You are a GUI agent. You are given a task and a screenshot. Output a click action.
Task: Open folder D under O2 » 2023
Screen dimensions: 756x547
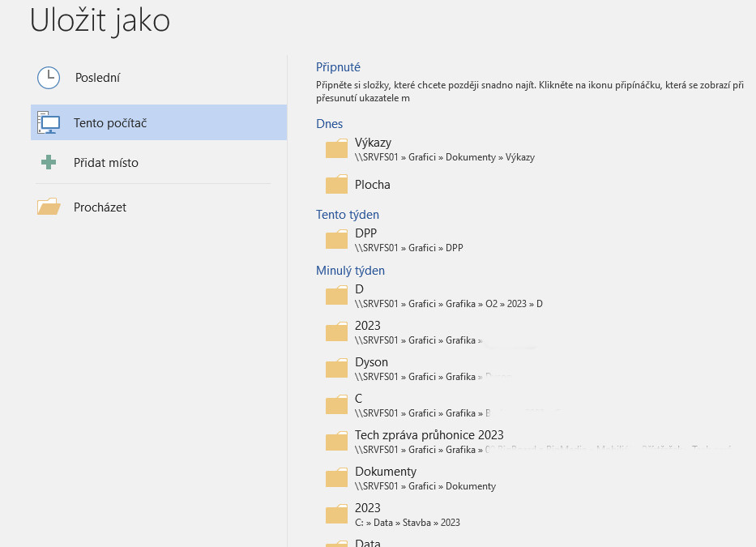(x=359, y=289)
